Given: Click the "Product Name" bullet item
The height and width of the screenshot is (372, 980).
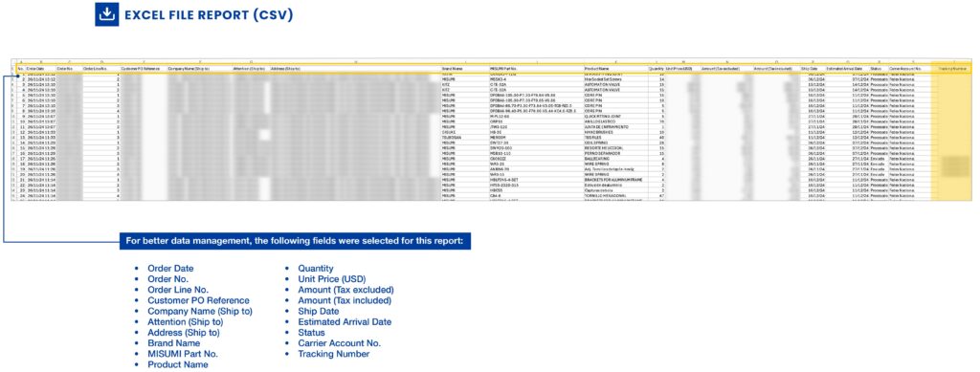Looking at the screenshot, I should click(x=177, y=364).
